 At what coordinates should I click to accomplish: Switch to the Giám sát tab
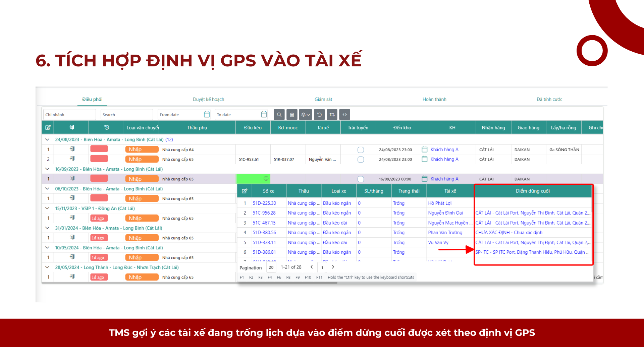coord(323,99)
